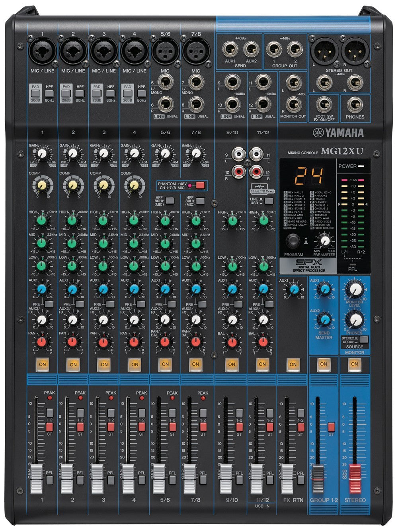This screenshot has width=398, height=532.
Task: Click the GROUP OUT 1 jack
Action: tap(274, 49)
